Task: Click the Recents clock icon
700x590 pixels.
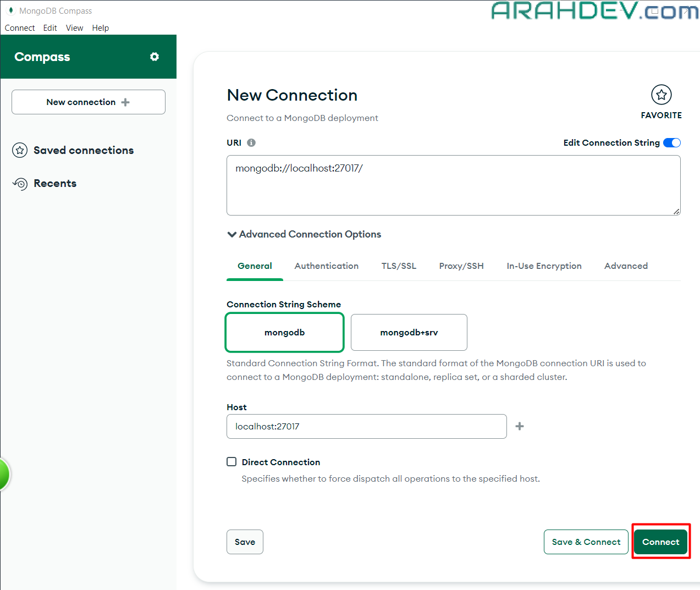Action: pos(20,184)
